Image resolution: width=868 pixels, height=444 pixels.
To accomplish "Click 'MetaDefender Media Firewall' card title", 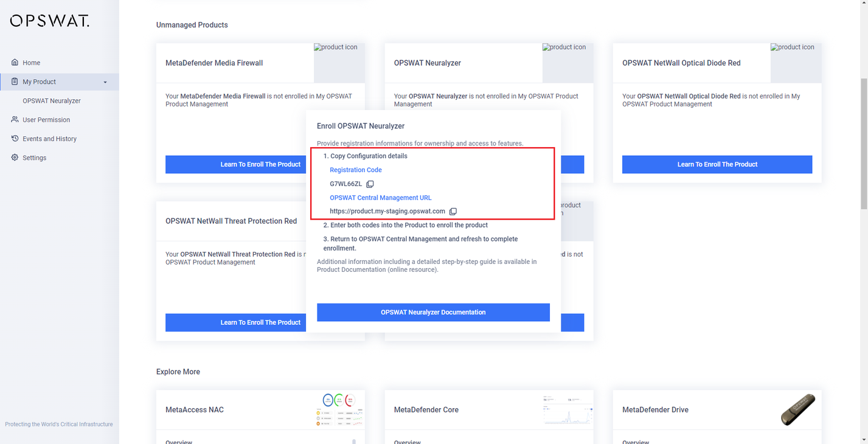I will click(x=214, y=63).
